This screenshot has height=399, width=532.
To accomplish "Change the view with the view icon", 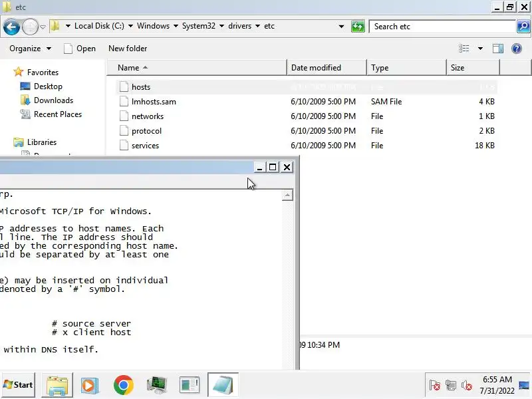I will pyautogui.click(x=464, y=49).
